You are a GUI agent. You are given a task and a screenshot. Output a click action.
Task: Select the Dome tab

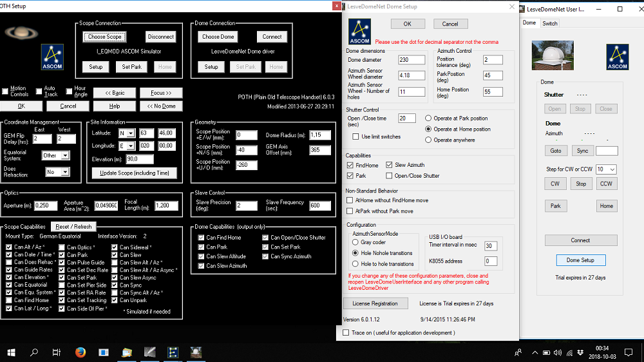point(529,23)
